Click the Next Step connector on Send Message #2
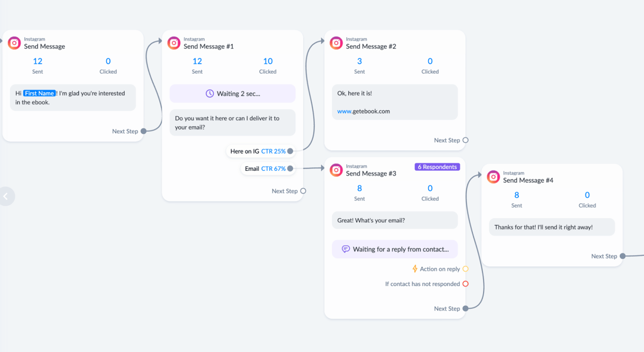Image resolution: width=644 pixels, height=352 pixels. [x=466, y=140]
